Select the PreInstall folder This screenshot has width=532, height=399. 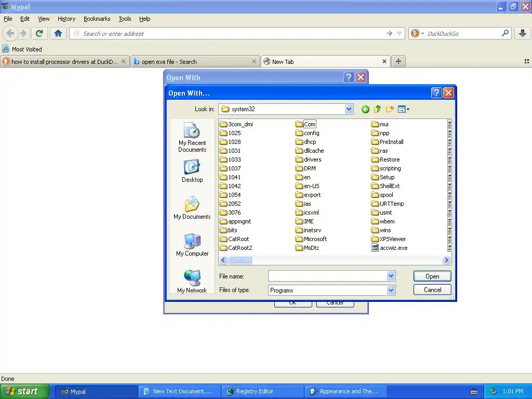pos(388,142)
